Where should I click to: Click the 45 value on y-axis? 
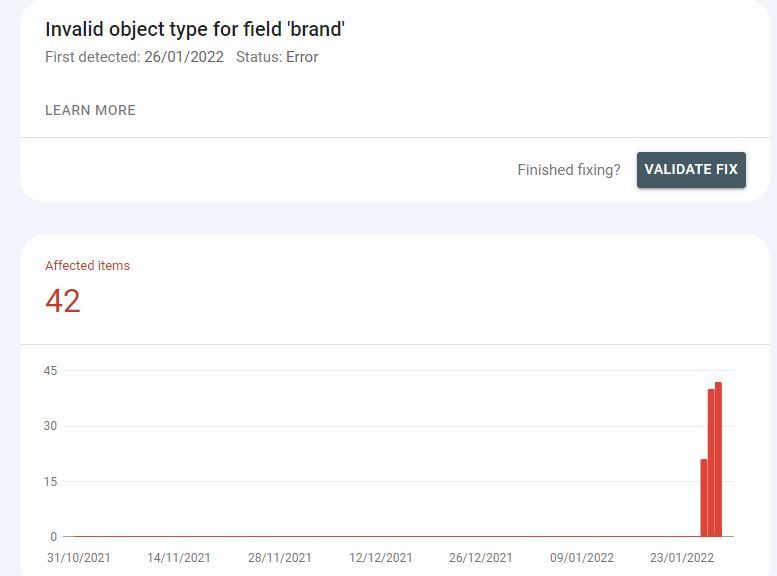tap(50, 371)
